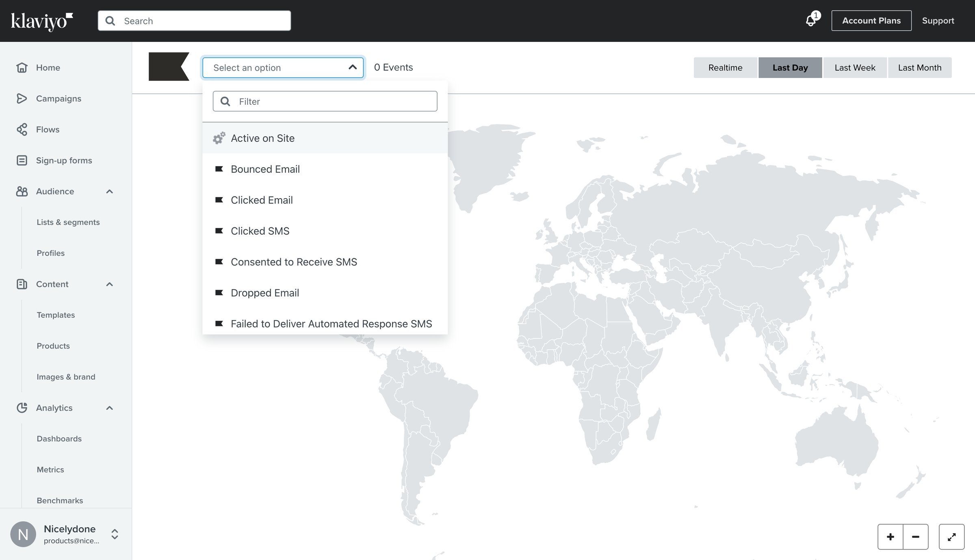Choose Active on Site option
Image resolution: width=975 pixels, height=560 pixels.
click(x=325, y=138)
